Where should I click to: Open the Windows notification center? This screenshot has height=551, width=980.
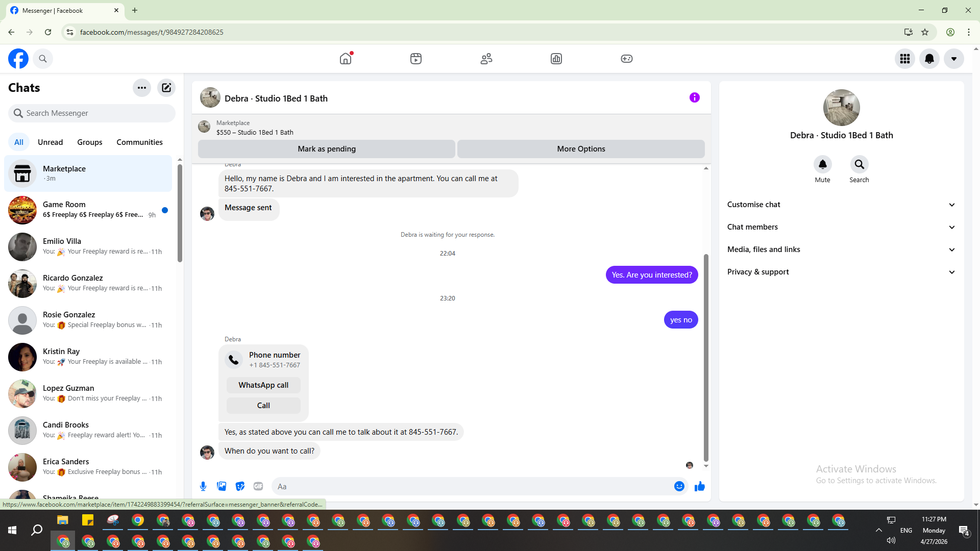tap(964, 531)
